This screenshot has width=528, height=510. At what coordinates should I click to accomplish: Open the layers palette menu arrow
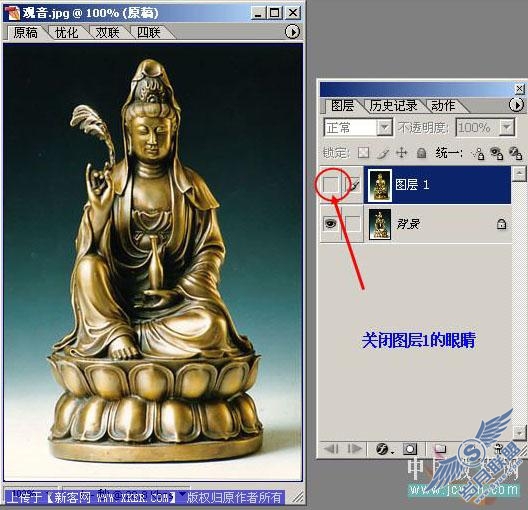point(516,105)
